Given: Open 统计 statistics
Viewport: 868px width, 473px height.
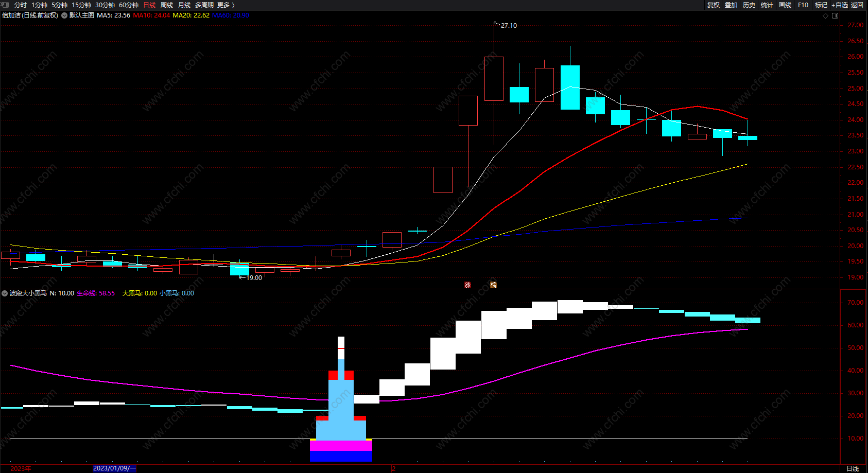Looking at the screenshot, I should [767, 5].
